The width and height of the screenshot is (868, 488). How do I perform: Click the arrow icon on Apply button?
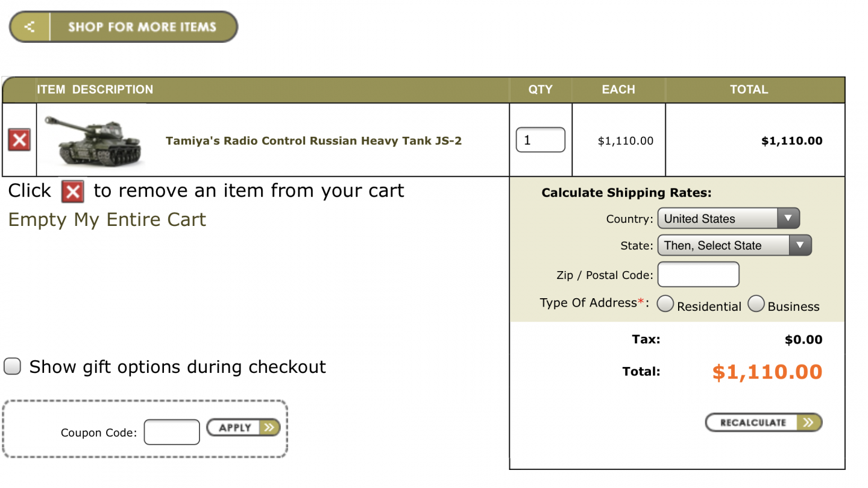point(269,428)
